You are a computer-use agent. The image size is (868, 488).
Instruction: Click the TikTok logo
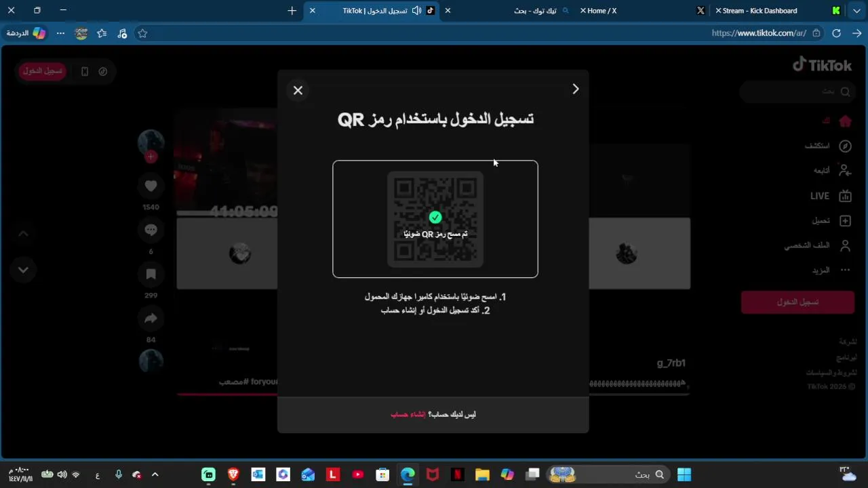click(822, 65)
